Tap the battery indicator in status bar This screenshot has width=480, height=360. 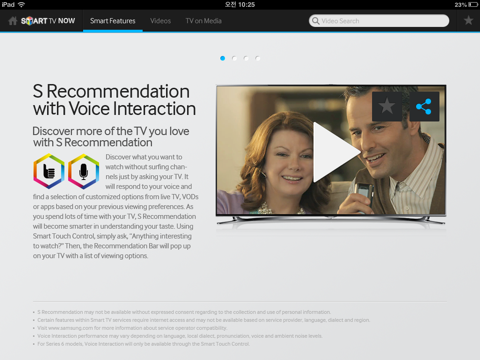pos(473,5)
